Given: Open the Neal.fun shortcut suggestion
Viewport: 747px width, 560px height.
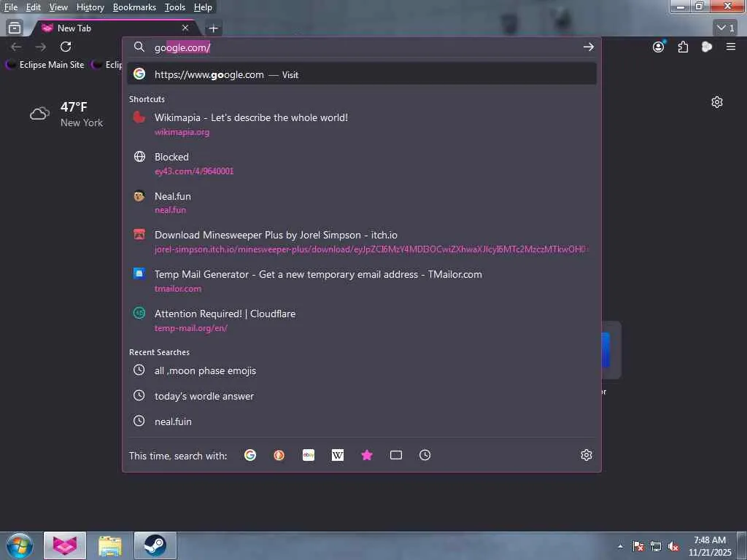Looking at the screenshot, I should pyautogui.click(x=362, y=203).
